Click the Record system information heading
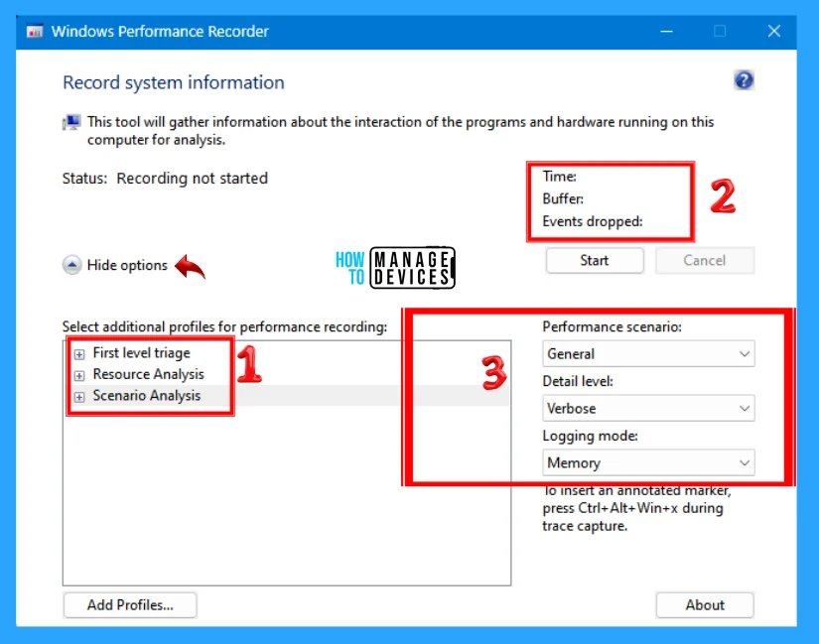 [x=174, y=82]
